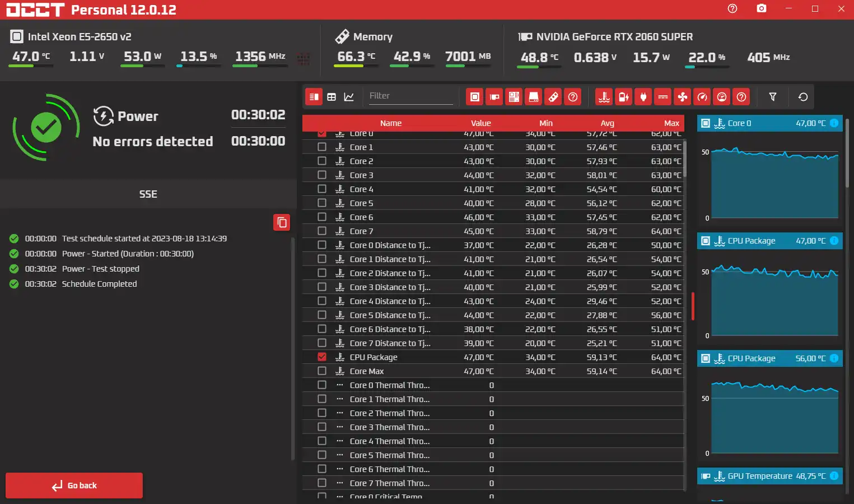The width and height of the screenshot is (854, 504).
Task: Uncheck the CPU Package row checkbox
Action: (321, 357)
